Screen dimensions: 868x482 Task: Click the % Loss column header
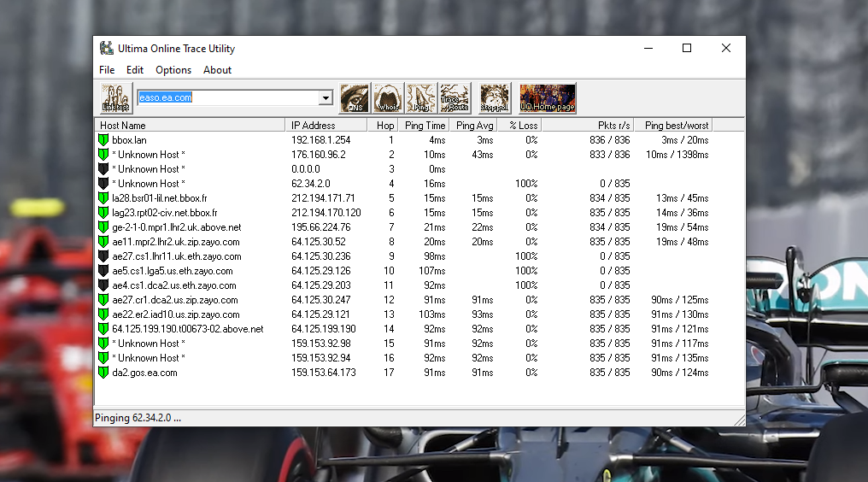click(x=519, y=126)
